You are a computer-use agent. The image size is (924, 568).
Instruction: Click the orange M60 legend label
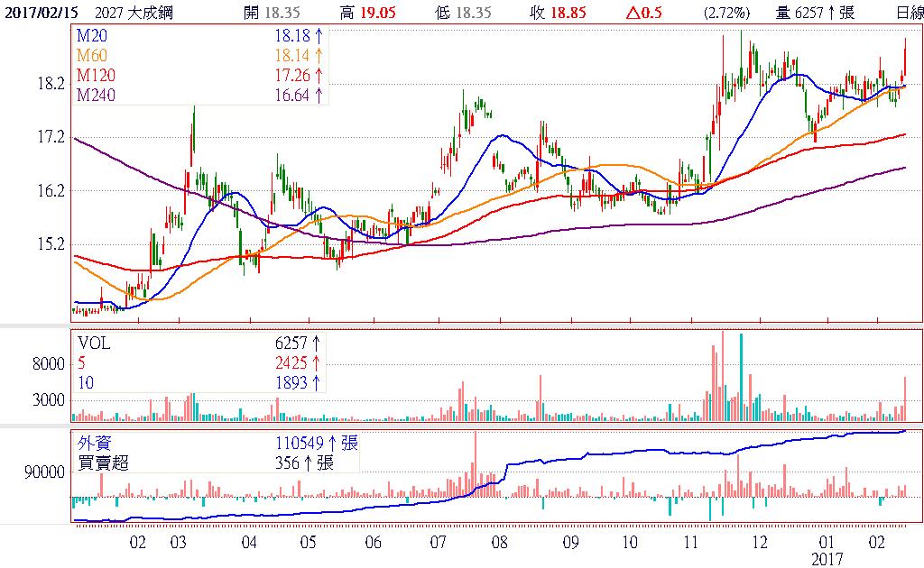point(91,56)
